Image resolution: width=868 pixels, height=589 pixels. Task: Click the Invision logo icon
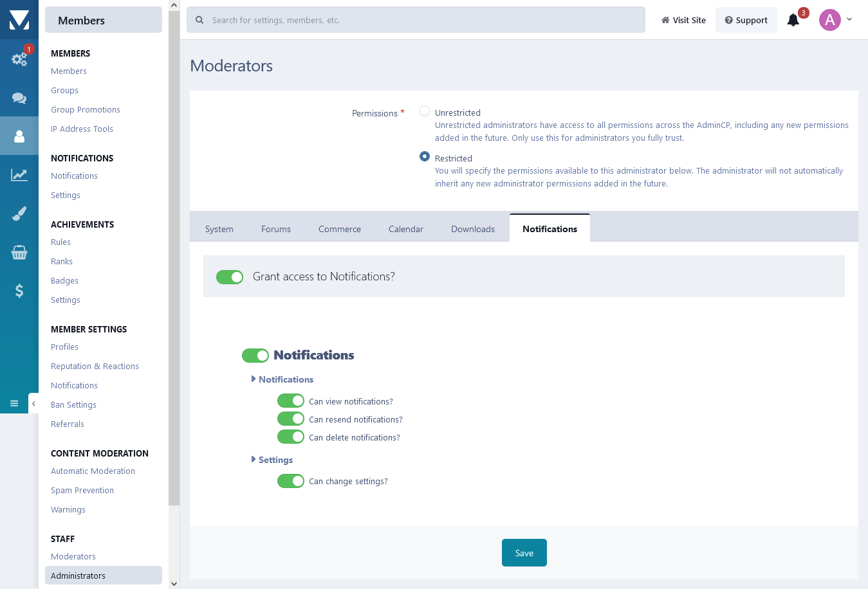point(19,20)
